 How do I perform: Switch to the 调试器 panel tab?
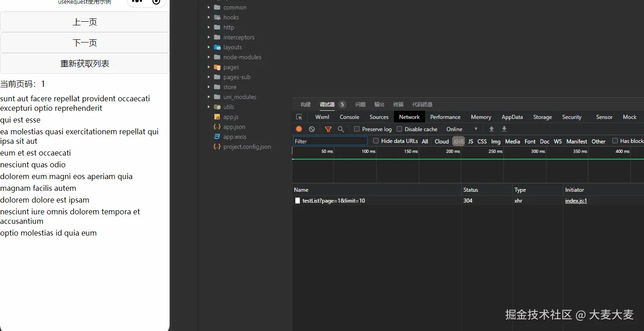(327, 104)
